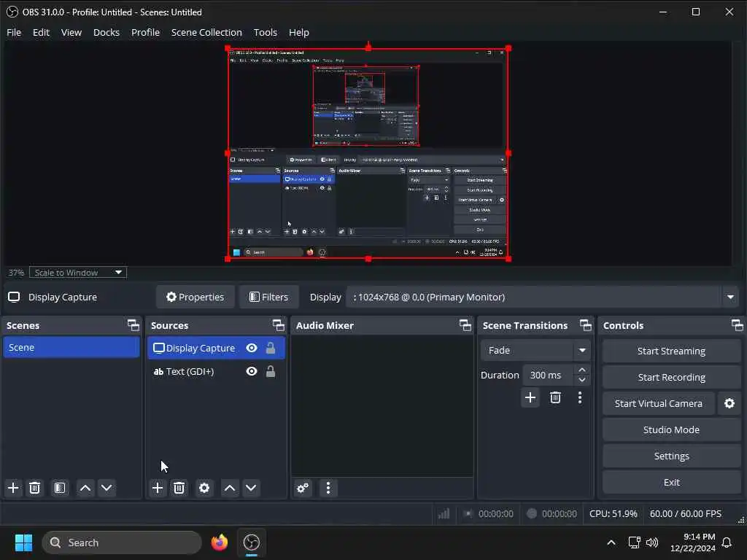Click Start Streaming button
This screenshot has width=747, height=560.
(x=671, y=351)
